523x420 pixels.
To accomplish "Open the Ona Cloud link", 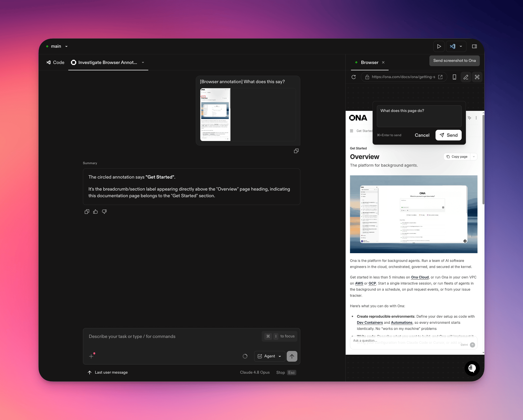I will [420, 277].
